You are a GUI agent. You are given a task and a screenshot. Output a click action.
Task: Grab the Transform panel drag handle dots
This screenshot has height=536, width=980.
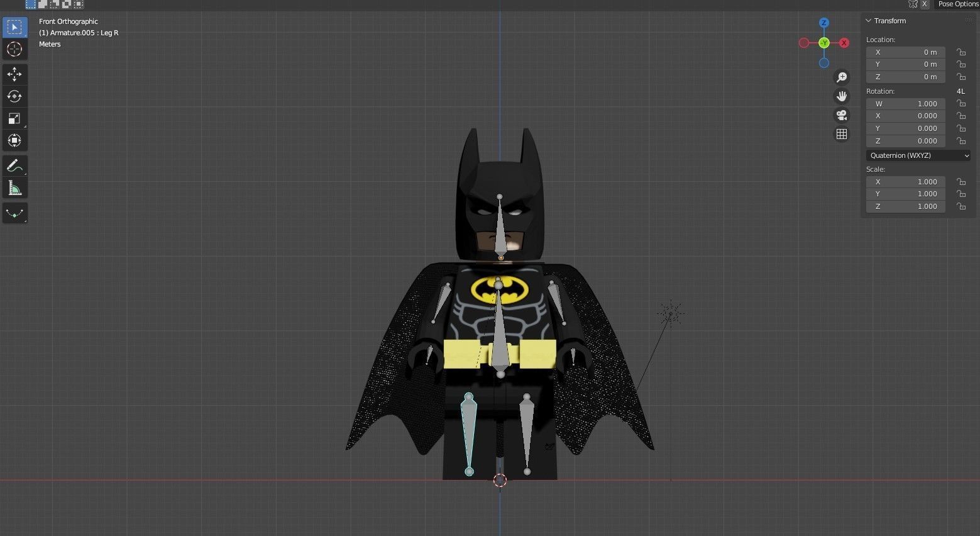(969, 21)
